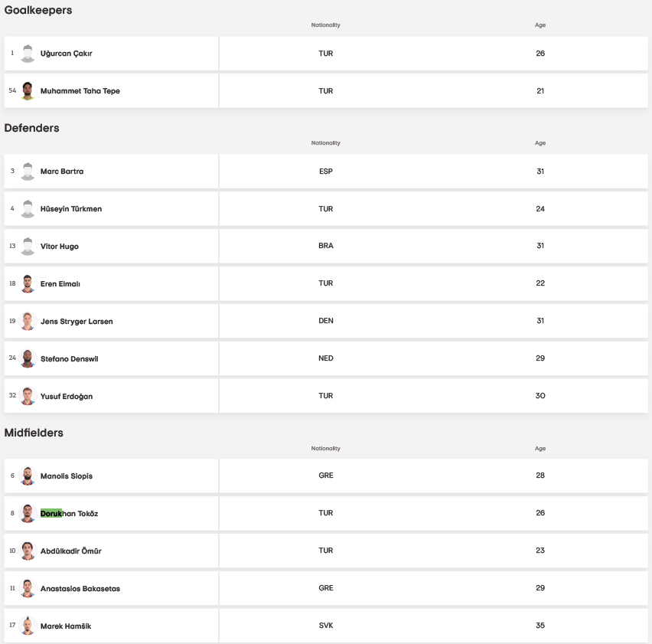The image size is (652, 644).
Task: Click Stefano Denswil's player photo
Action: pyautogui.click(x=28, y=359)
